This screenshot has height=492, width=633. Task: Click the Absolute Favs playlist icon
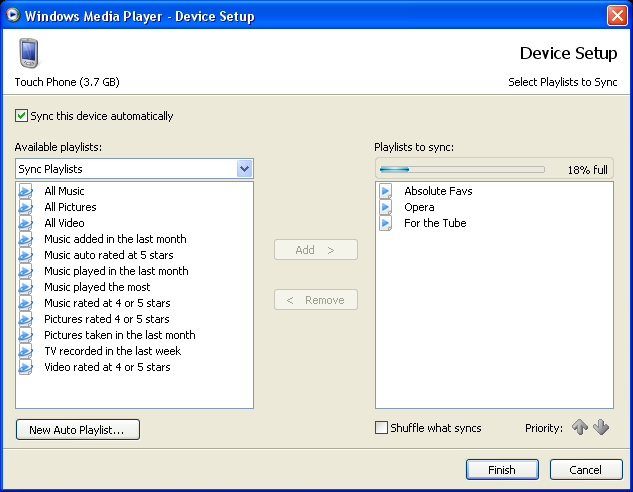[x=386, y=191]
